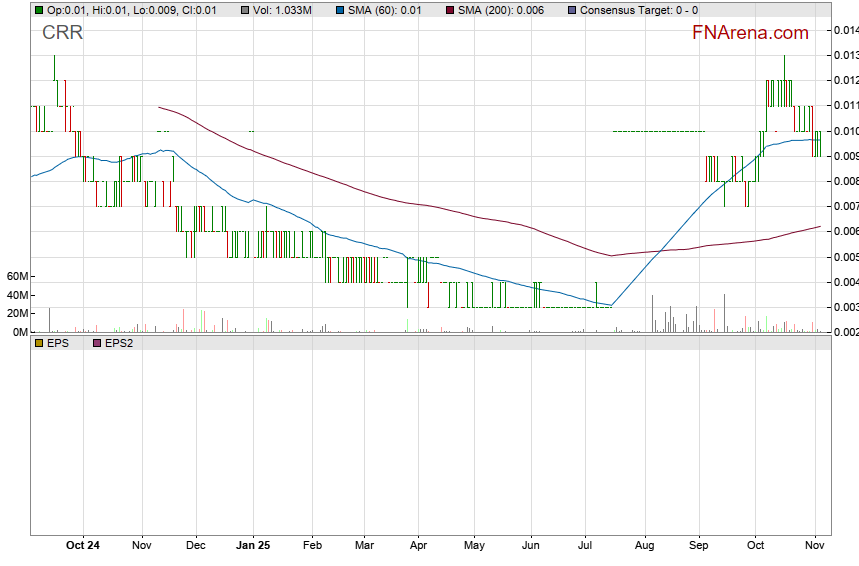Viewport: 859px width, 566px height.
Task: Click the green OHLC price legend swatch
Action: tap(39, 10)
